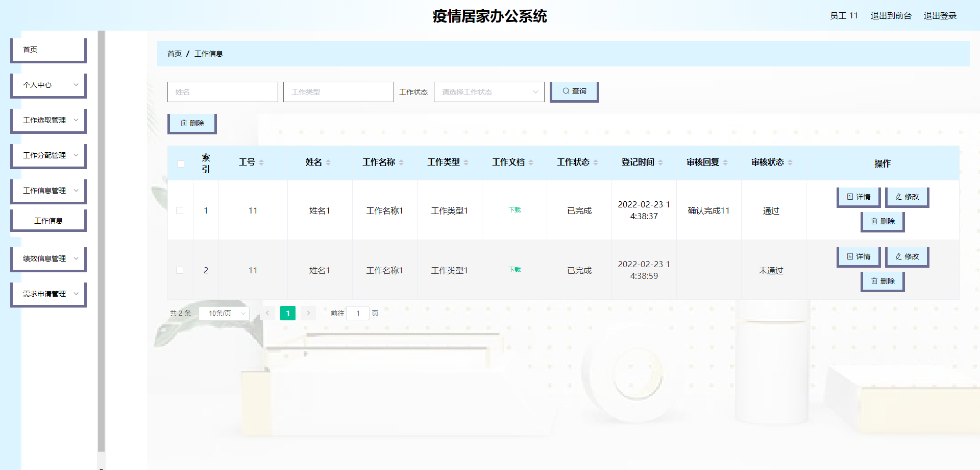980x470 pixels.
Task: Collapse the 工作信息管理 sidebar menu
Action: pos(48,191)
